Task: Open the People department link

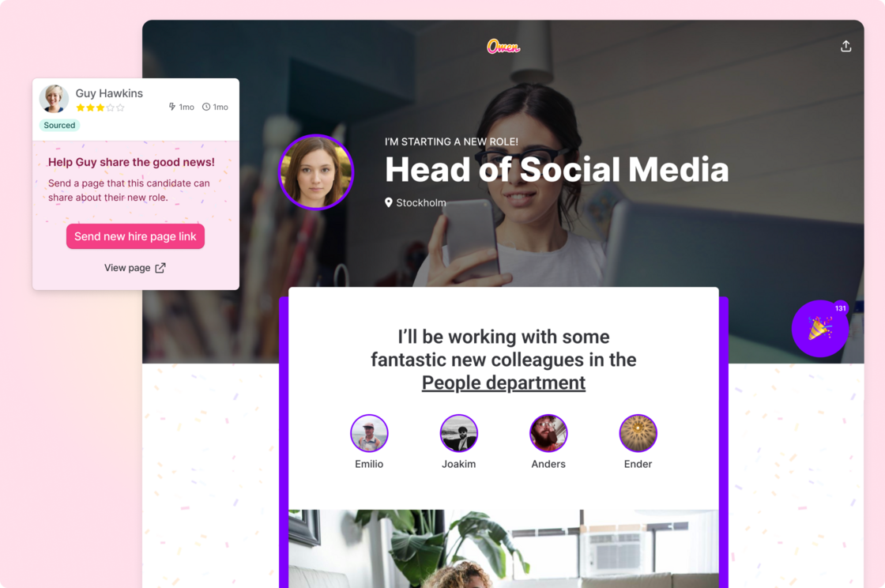Action: pos(503,383)
